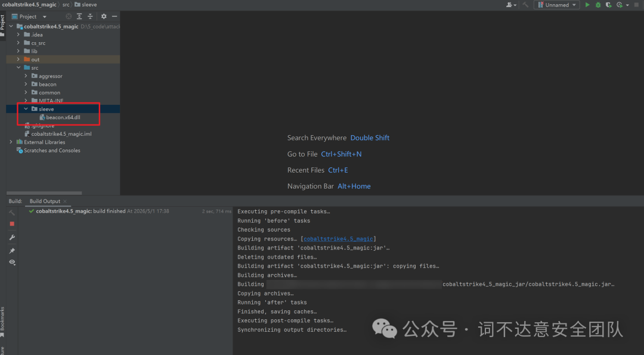
Task: Select beacon.x64.dll file
Action: [63, 117]
